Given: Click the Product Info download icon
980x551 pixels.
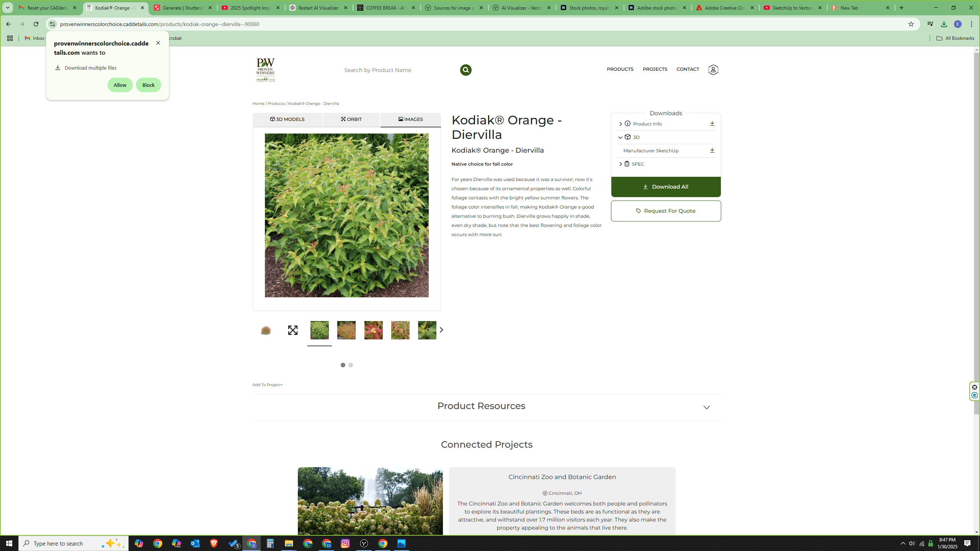Looking at the screenshot, I should (712, 124).
